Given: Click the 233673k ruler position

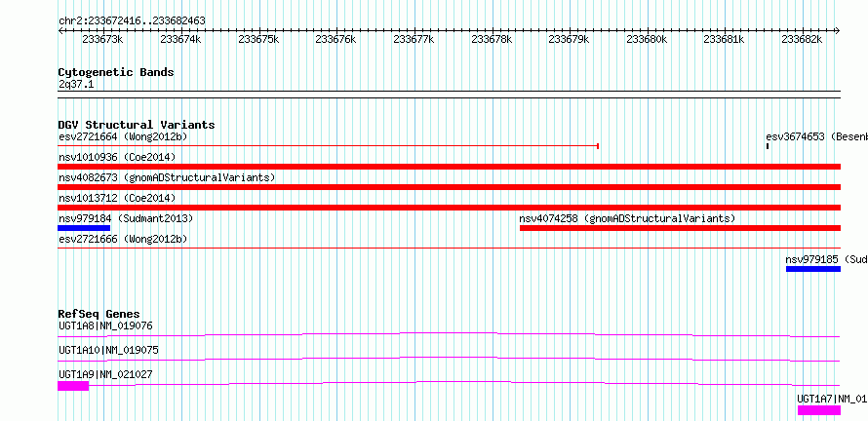Looking at the screenshot, I should click(x=103, y=40).
